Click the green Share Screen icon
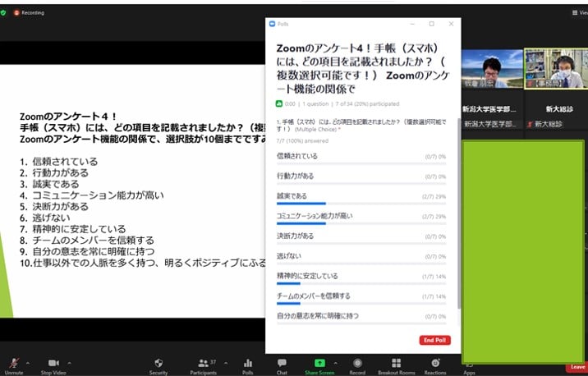 (320, 363)
